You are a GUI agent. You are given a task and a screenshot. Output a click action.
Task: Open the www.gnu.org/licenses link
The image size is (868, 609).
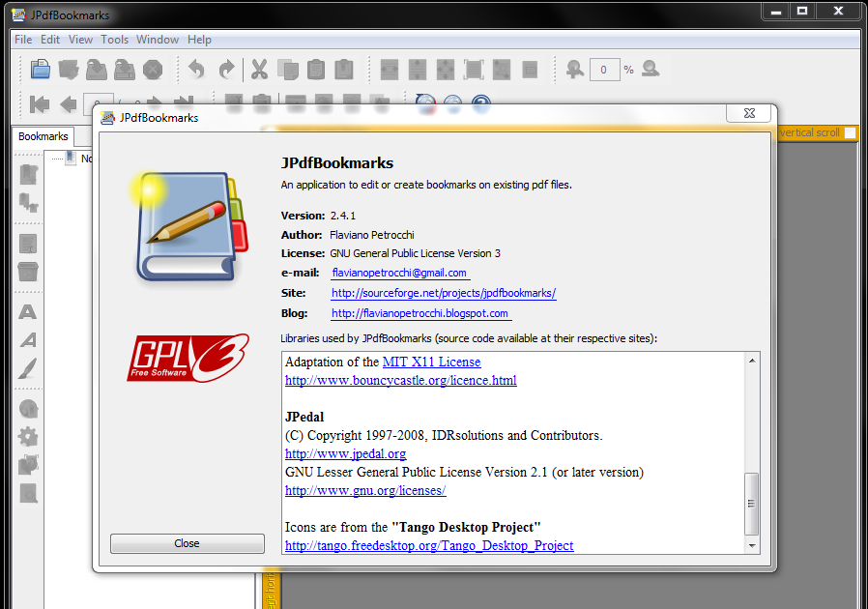click(365, 490)
